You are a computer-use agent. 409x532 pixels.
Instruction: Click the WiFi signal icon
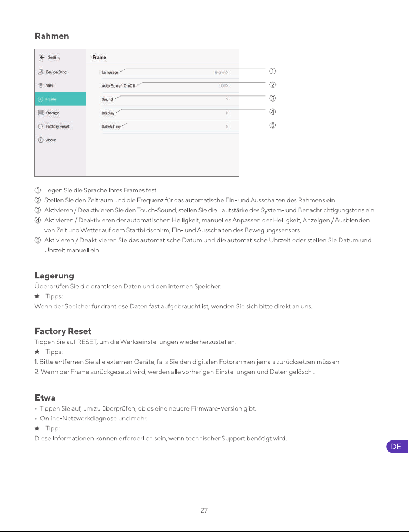pos(40,85)
